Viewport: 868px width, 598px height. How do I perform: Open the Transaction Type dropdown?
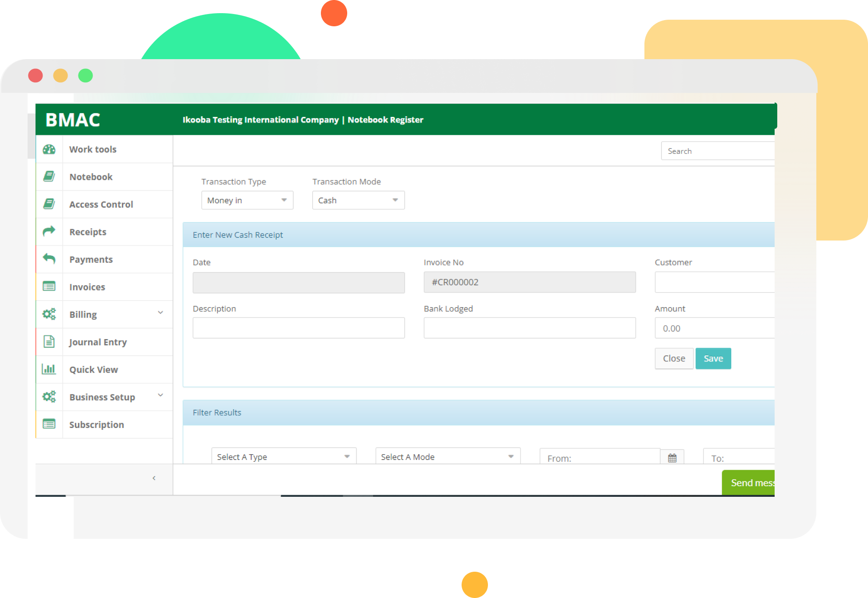(247, 200)
